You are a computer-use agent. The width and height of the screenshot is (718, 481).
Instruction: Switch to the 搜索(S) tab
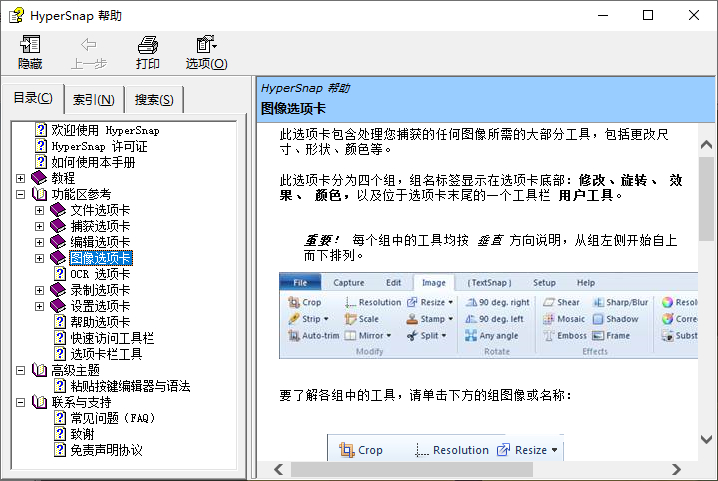(154, 99)
